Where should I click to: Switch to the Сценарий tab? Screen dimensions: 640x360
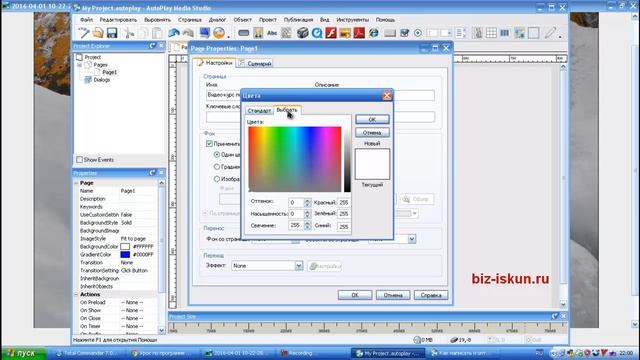point(256,64)
